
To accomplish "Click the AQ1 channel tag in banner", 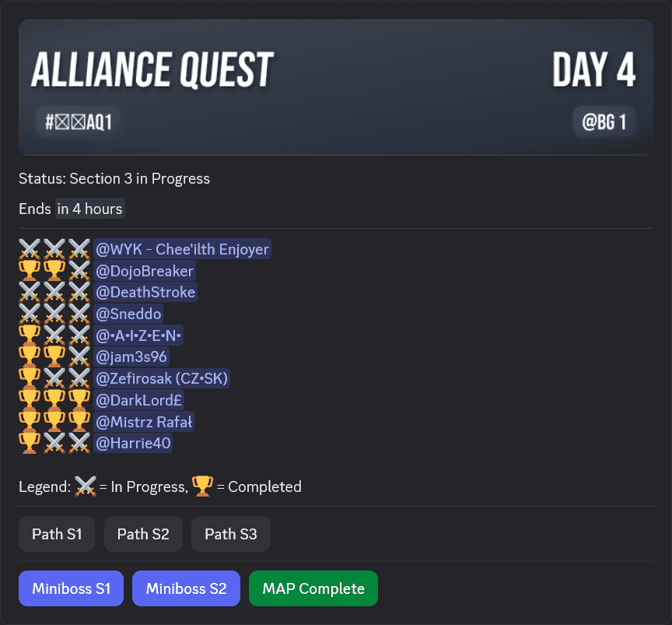I will [x=79, y=122].
